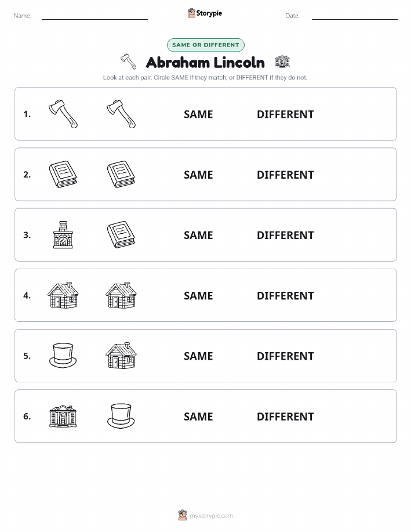Click the first axe icon in row 1
Screen dimensions: 411x532
63,114
